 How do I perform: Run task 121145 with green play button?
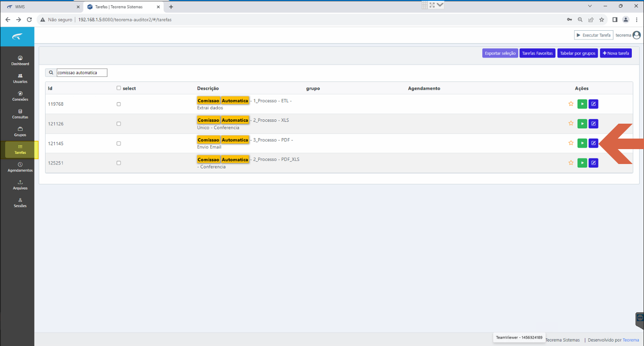coord(582,143)
